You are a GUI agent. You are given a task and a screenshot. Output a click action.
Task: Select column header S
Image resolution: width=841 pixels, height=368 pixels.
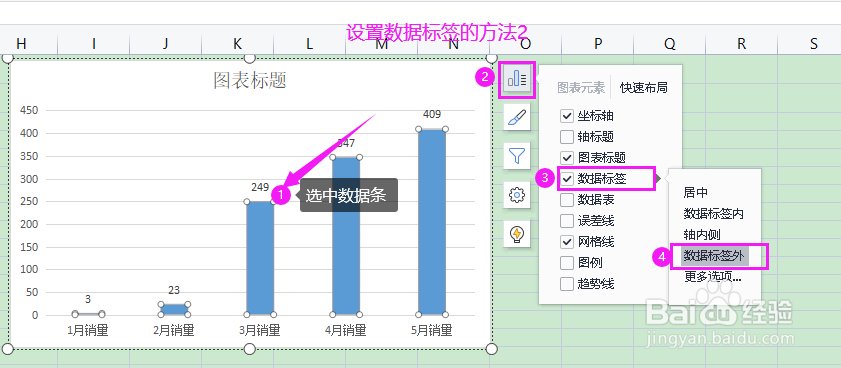(x=813, y=43)
